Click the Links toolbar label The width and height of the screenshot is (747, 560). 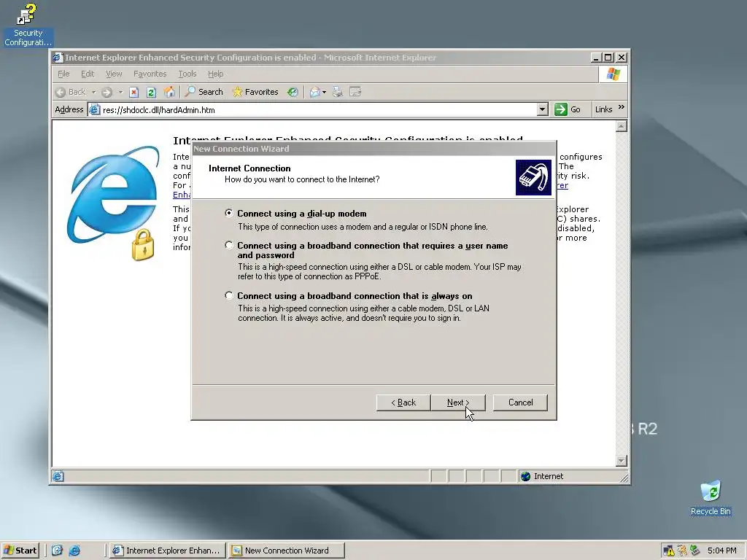coord(603,109)
